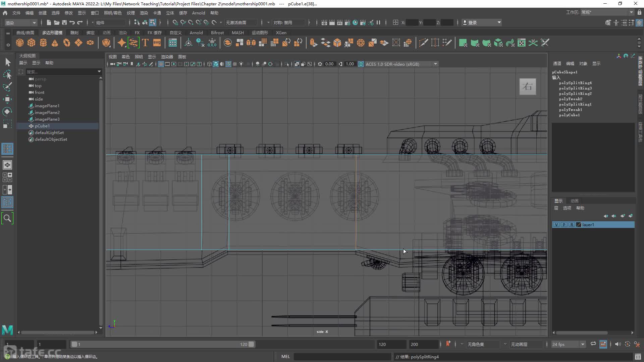Open the search magnifier in the left panel
The image size is (644, 362).
click(7, 219)
